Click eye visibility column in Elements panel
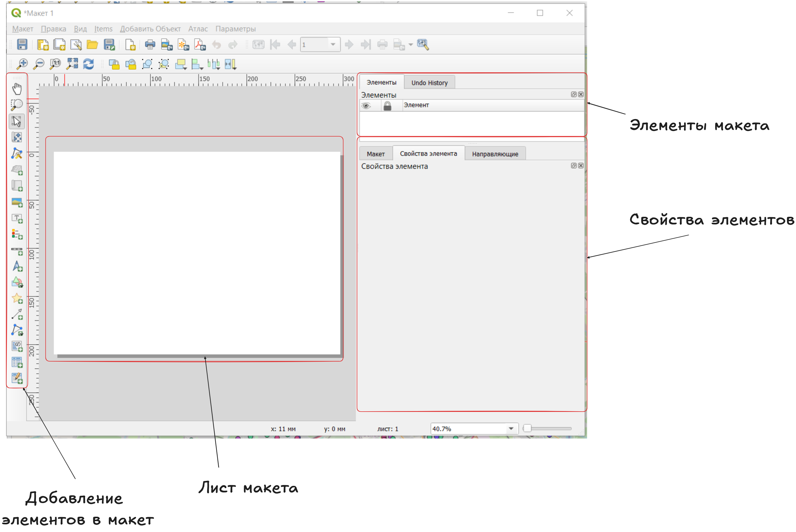 coord(366,106)
